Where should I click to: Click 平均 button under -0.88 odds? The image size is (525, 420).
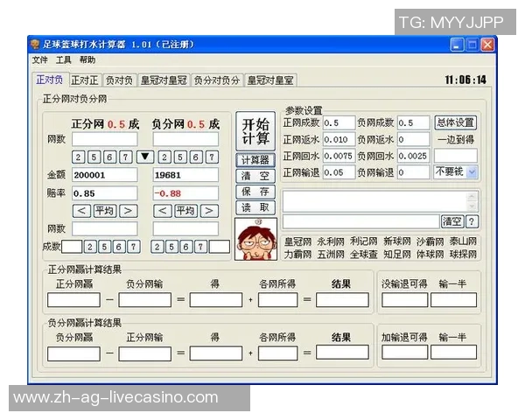[185, 211]
